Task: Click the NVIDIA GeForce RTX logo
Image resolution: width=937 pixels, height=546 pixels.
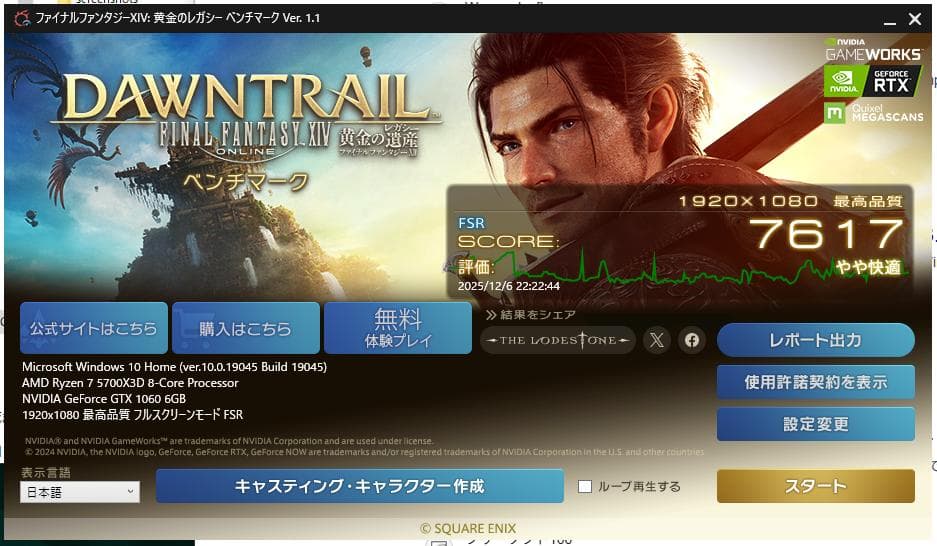Action: click(x=872, y=81)
